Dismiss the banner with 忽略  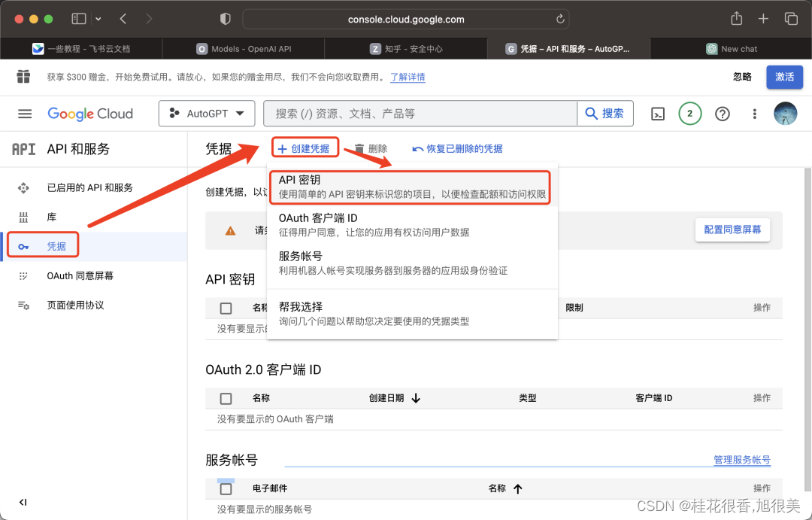click(742, 77)
